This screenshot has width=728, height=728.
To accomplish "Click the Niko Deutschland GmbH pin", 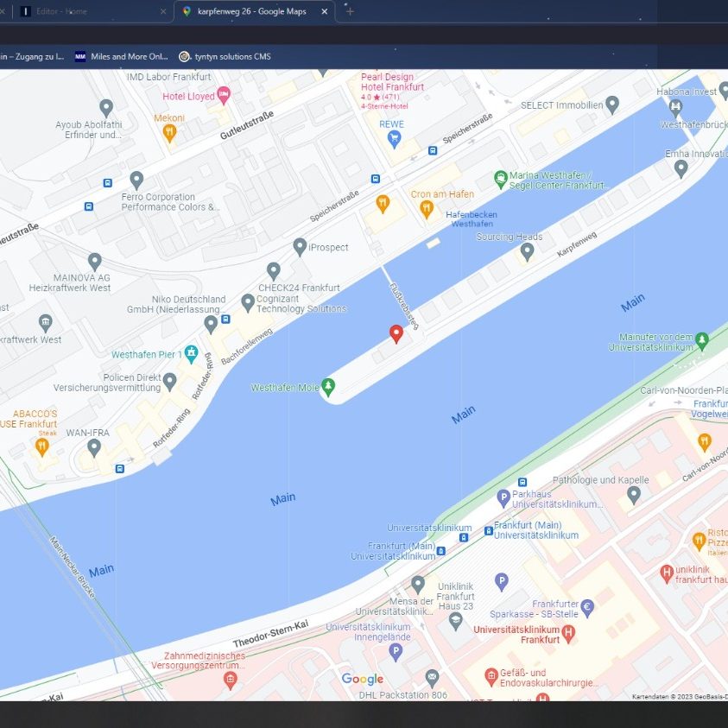I will [x=211, y=324].
